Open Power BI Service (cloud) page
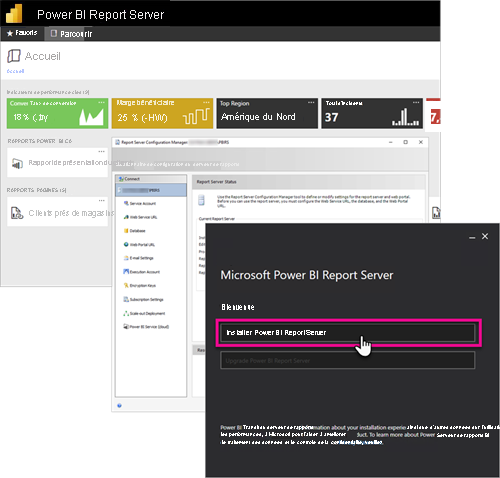This screenshot has height=478, width=500. click(146, 327)
